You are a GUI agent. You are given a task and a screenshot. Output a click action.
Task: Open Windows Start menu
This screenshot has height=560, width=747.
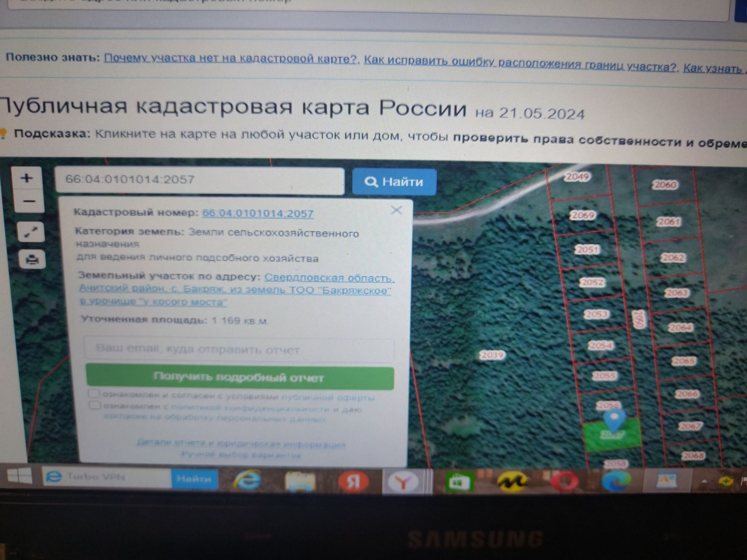click(x=19, y=476)
